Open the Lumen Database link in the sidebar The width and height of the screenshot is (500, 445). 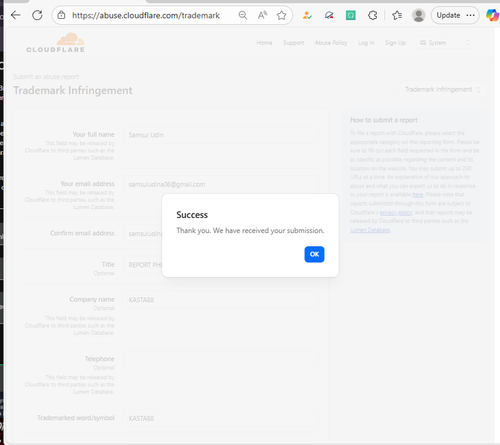point(370,230)
